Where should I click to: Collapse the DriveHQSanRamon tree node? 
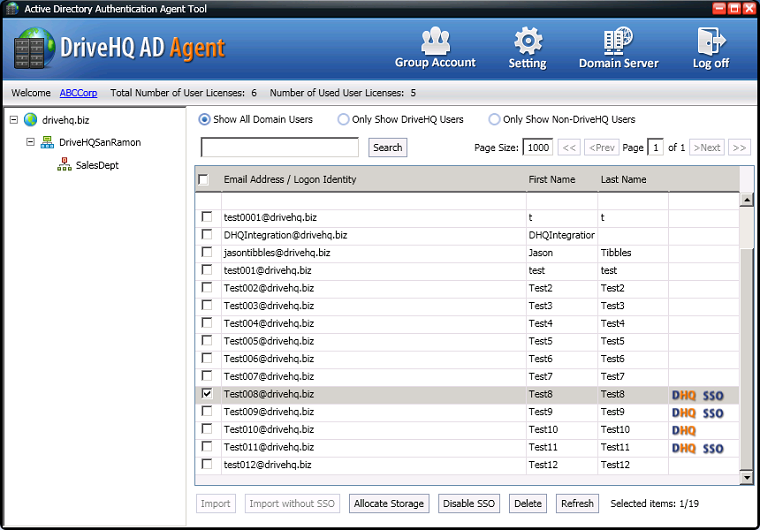click(30, 142)
